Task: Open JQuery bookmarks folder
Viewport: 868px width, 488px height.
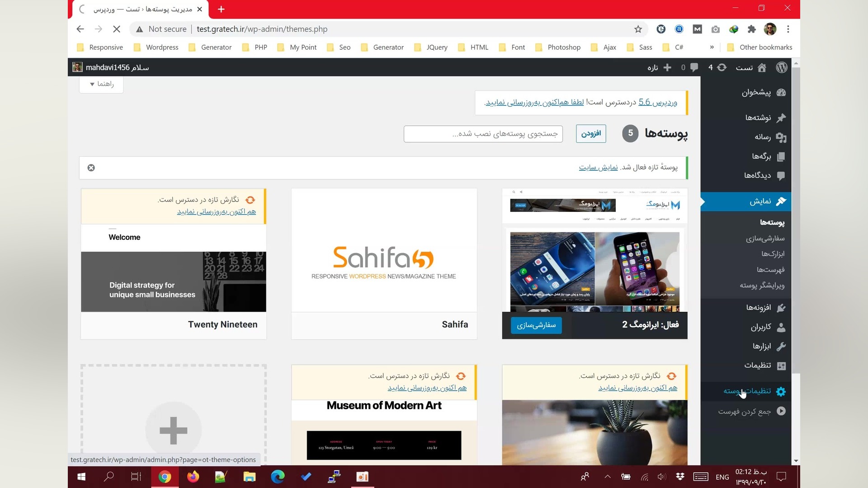Action: point(431,47)
